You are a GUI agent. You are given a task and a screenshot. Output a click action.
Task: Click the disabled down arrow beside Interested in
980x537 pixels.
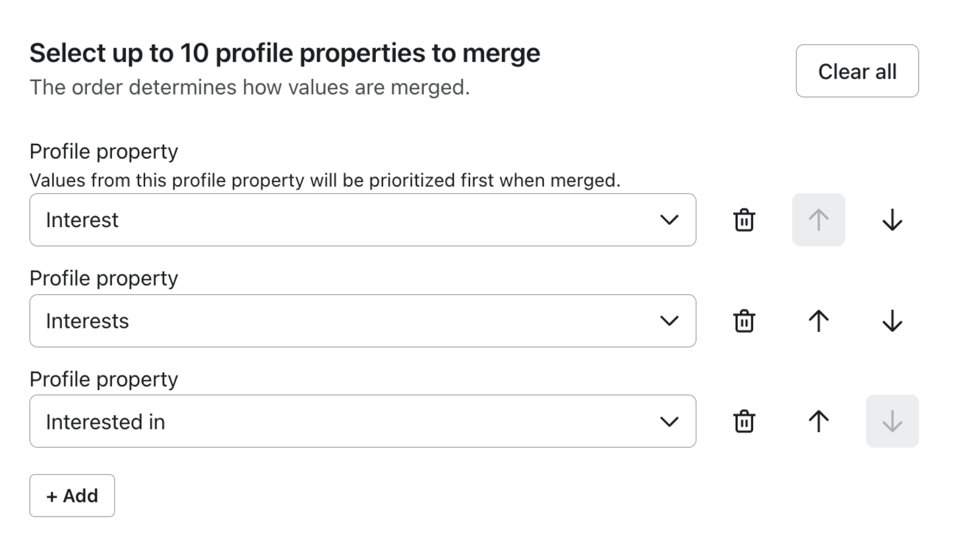pos(892,422)
